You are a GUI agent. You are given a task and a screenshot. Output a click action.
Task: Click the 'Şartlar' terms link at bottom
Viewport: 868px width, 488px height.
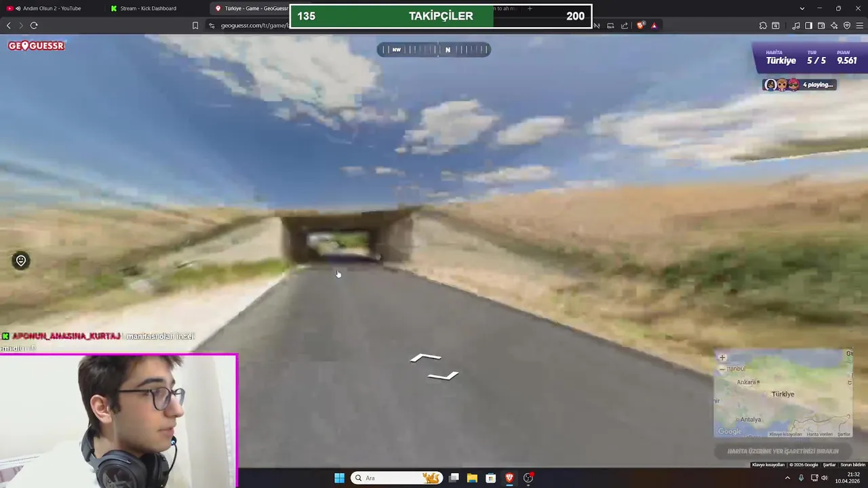point(829,465)
